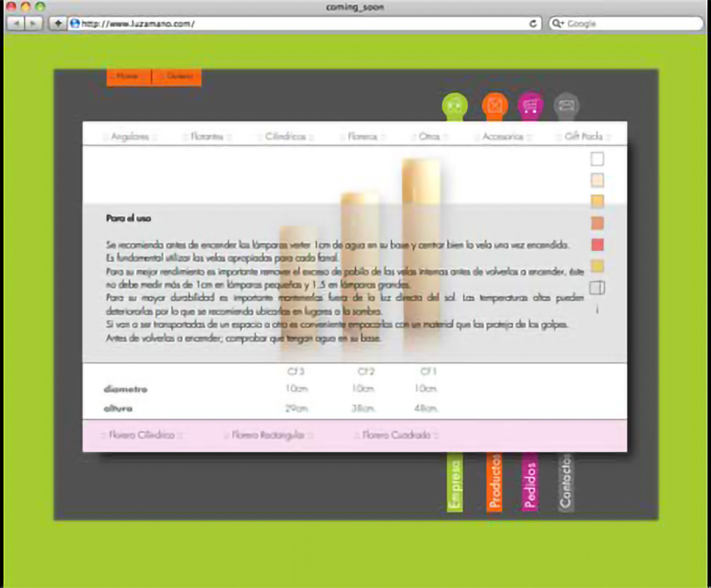Pick the red color swatch
The image size is (711, 588).
point(597,244)
